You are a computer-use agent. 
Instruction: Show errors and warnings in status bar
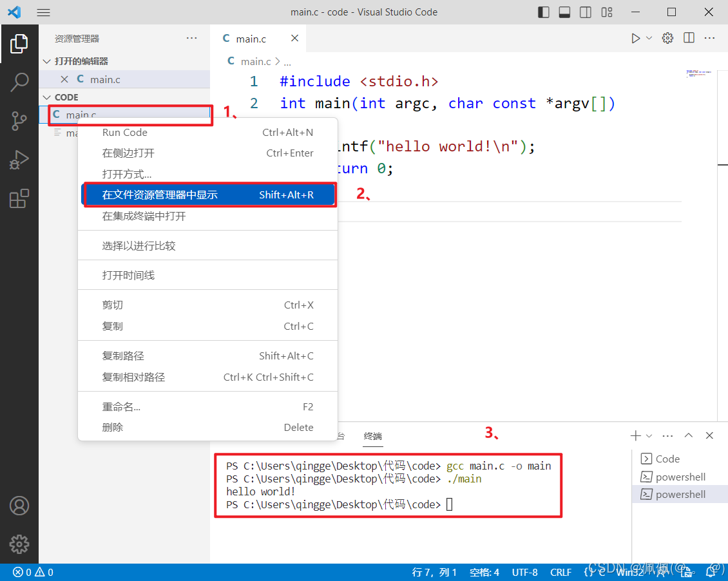(33, 572)
